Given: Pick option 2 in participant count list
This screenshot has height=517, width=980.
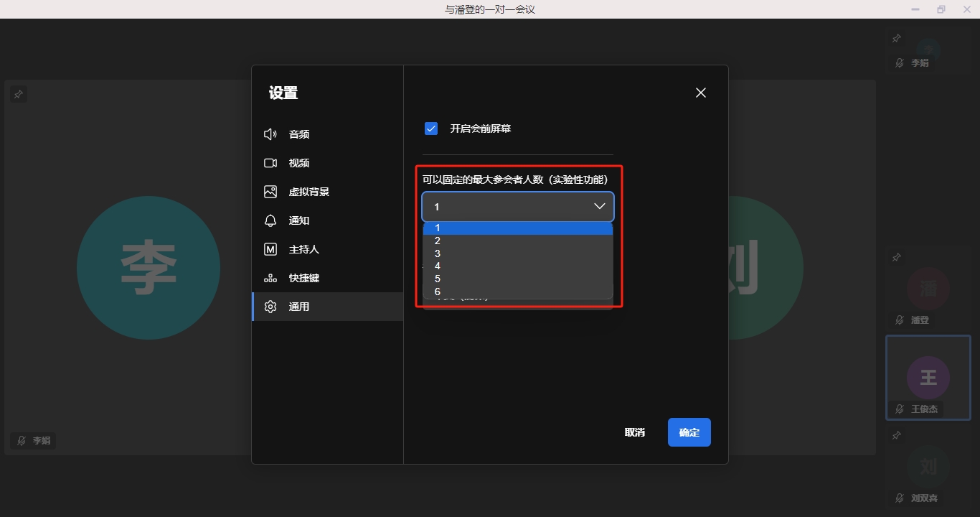Looking at the screenshot, I should [438, 241].
